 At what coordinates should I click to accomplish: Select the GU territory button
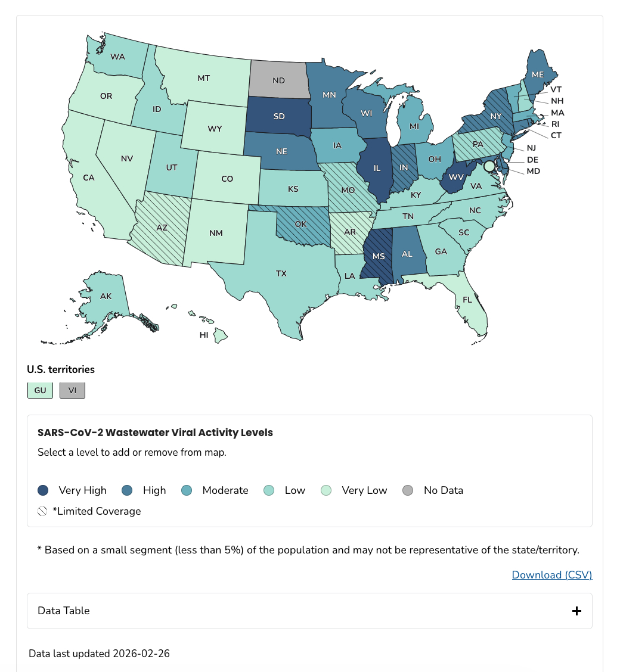click(40, 390)
